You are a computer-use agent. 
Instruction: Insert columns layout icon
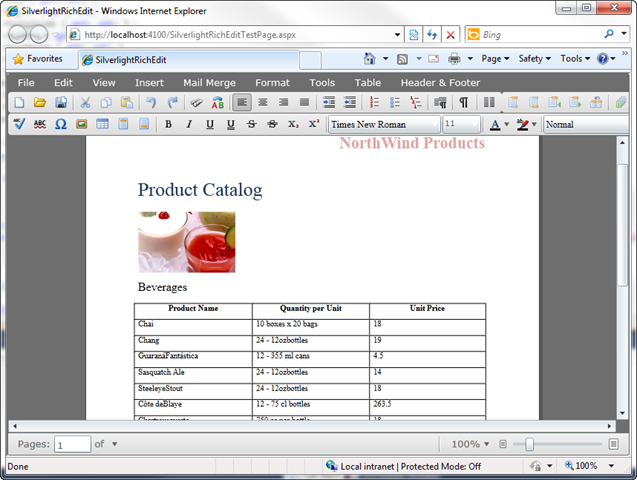point(489,102)
